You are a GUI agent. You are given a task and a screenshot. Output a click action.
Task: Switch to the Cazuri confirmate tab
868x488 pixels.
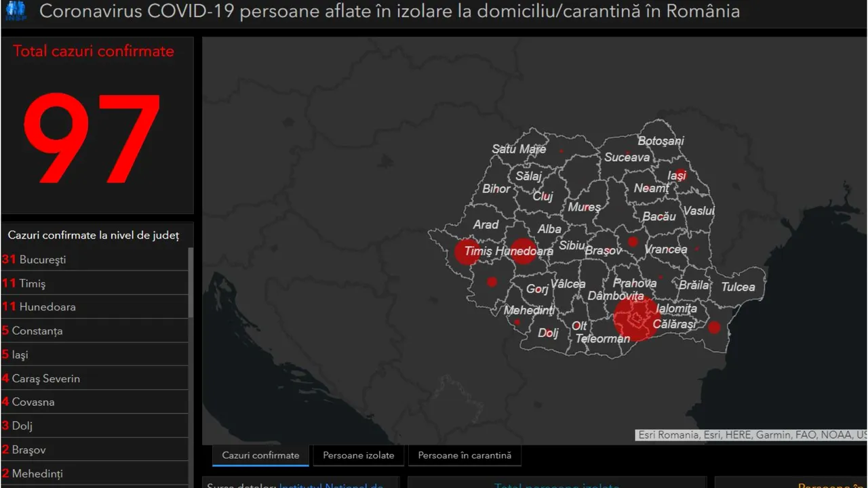(x=261, y=455)
